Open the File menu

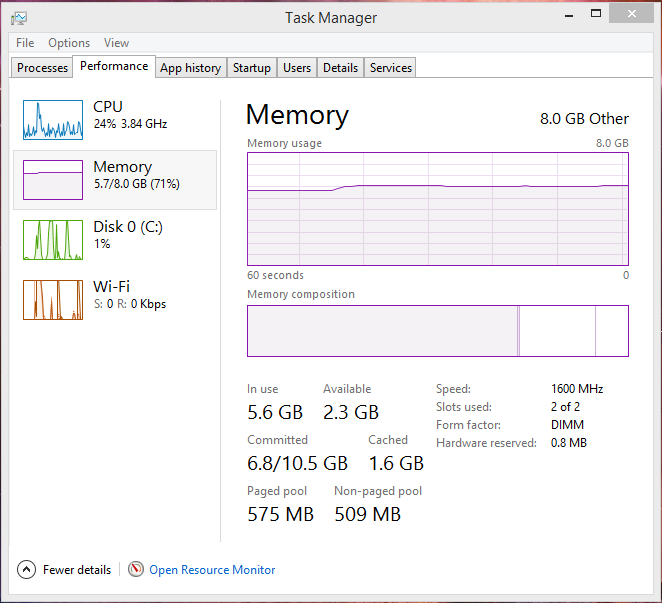click(25, 43)
